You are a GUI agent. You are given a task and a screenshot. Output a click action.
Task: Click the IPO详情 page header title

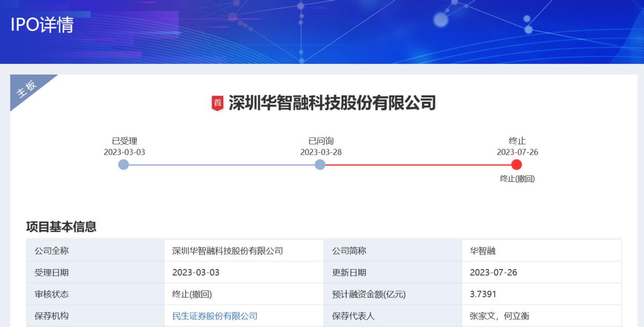pyautogui.click(x=42, y=24)
